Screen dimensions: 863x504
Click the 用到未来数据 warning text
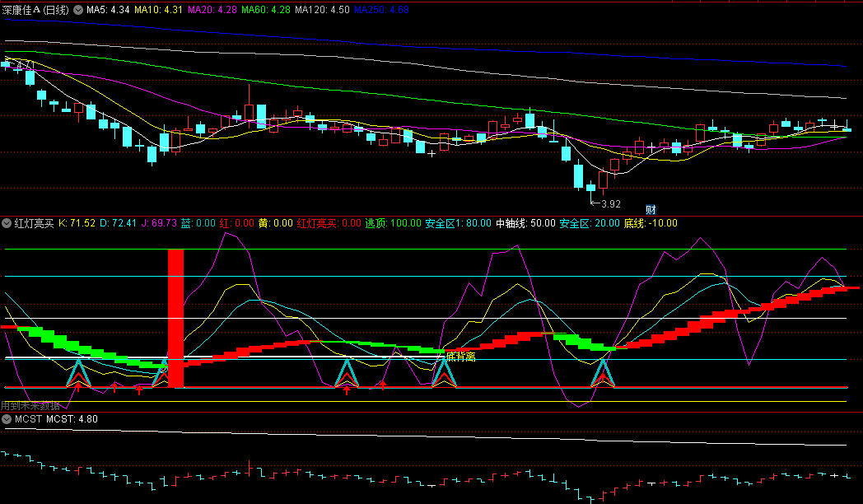[30, 406]
